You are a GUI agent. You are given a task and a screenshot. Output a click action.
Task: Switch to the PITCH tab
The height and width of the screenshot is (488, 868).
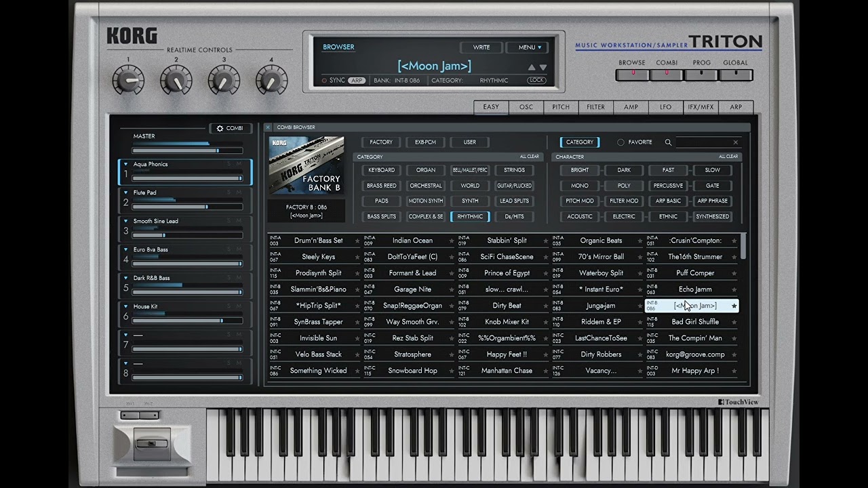coord(561,107)
